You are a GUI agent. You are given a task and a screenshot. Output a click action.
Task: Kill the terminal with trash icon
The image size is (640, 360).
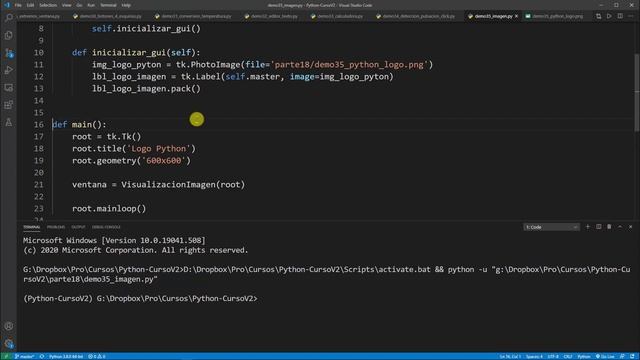[x=609, y=227]
